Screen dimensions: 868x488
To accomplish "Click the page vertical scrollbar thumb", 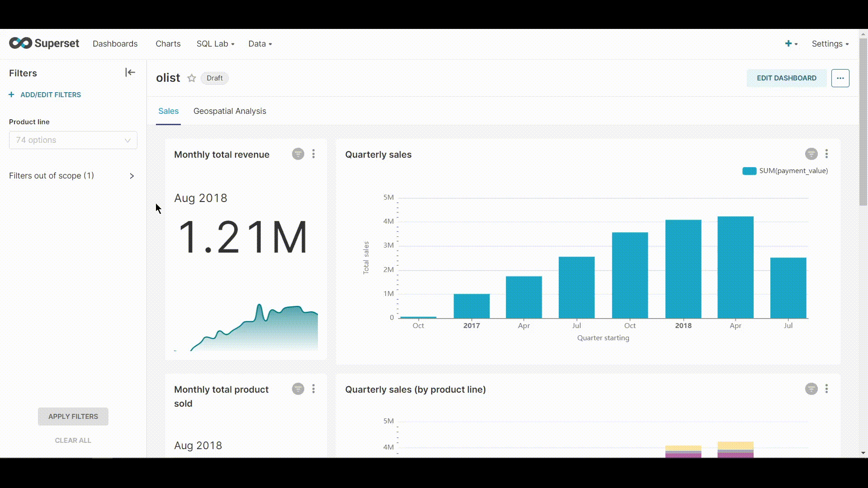I will pos(863,122).
